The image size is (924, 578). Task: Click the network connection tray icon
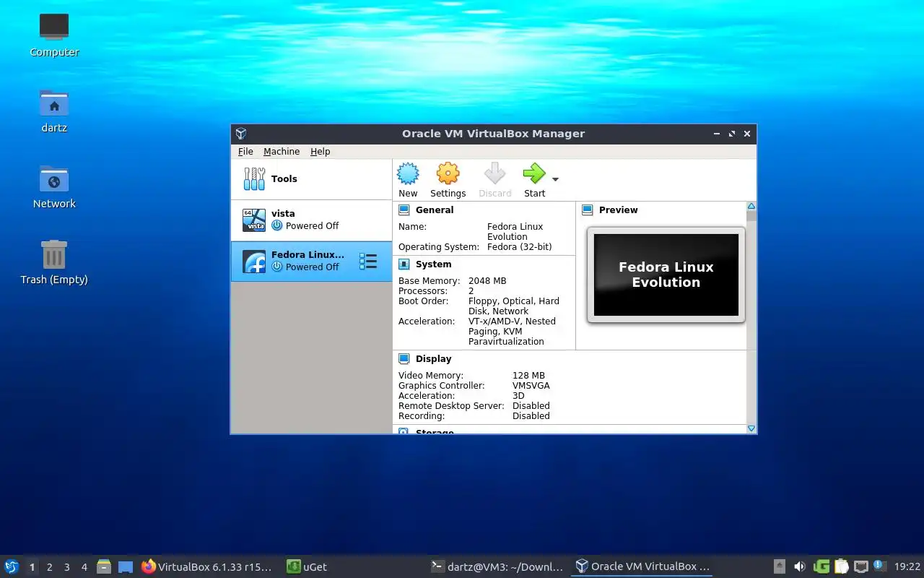(x=860, y=566)
